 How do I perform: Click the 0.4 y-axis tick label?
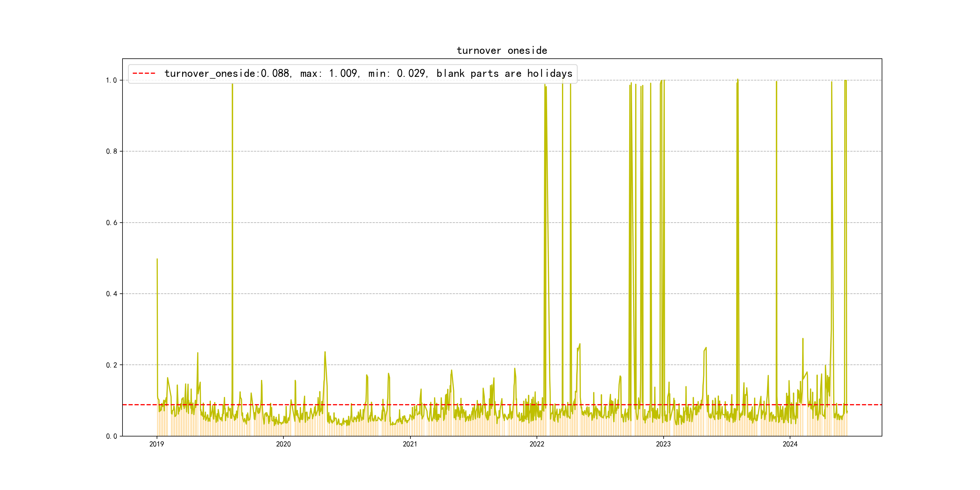coord(112,294)
